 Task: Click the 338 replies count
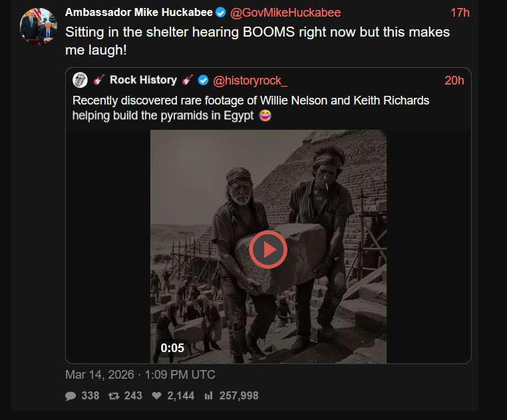pos(90,396)
